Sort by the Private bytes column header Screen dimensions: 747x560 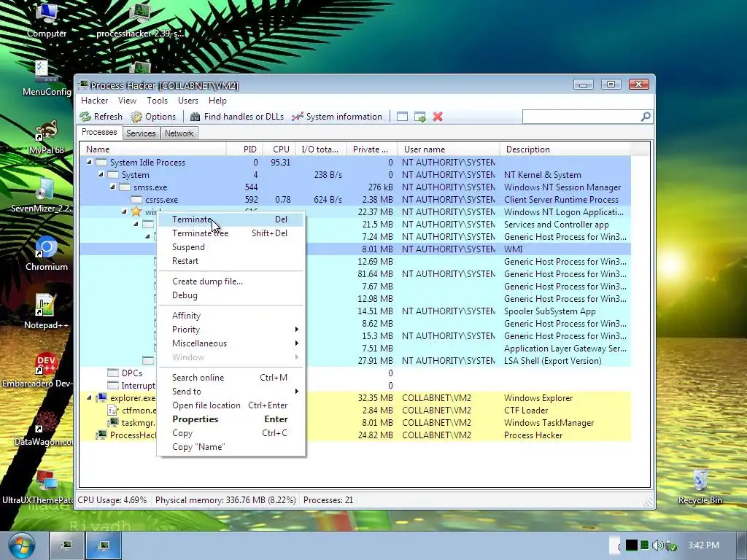click(372, 149)
